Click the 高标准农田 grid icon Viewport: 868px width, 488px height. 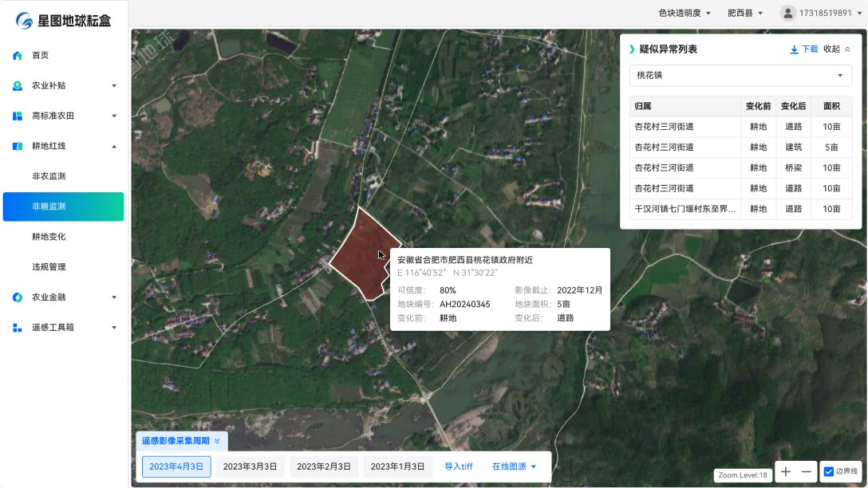tap(18, 116)
